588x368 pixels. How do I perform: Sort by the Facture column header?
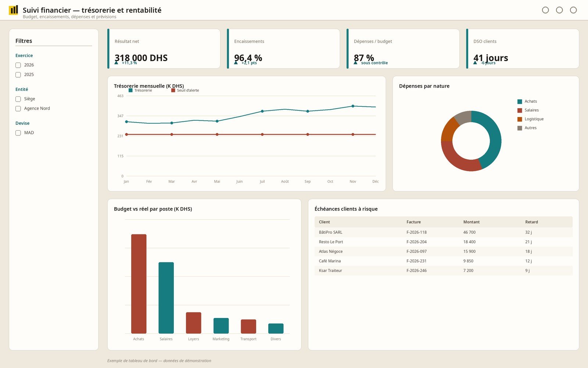pos(413,222)
